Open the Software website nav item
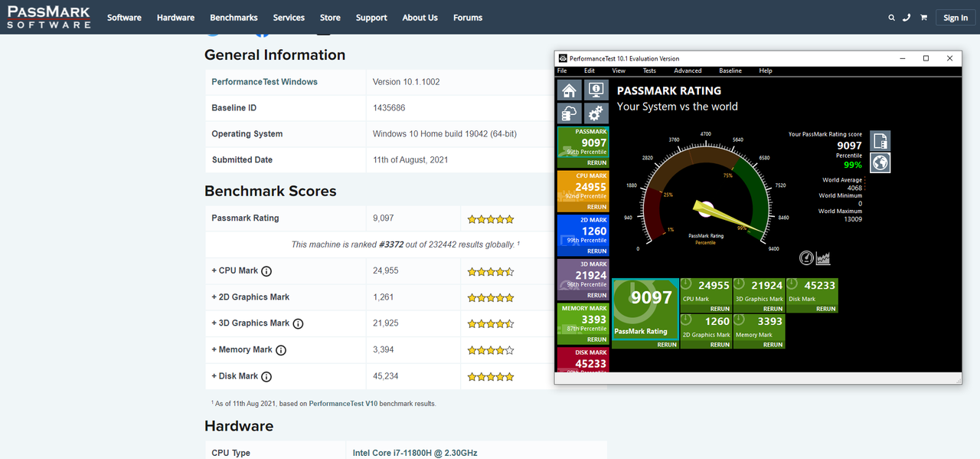The height and width of the screenshot is (459, 980). click(124, 18)
